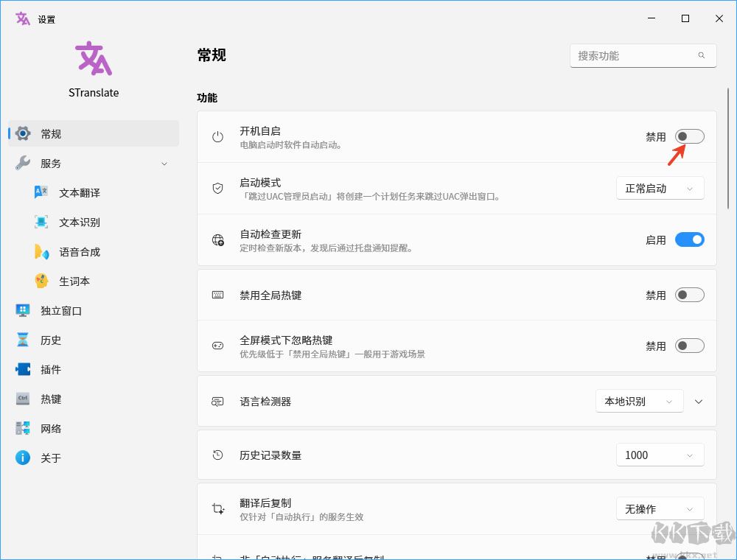Click the wrench icon for 服务
This screenshot has height=560, width=737.
pyautogui.click(x=23, y=163)
